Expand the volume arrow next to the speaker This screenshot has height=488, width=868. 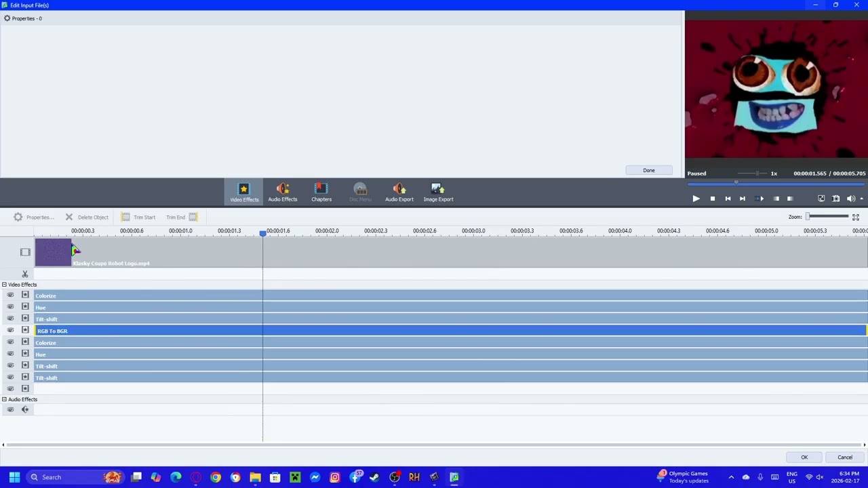(x=861, y=199)
